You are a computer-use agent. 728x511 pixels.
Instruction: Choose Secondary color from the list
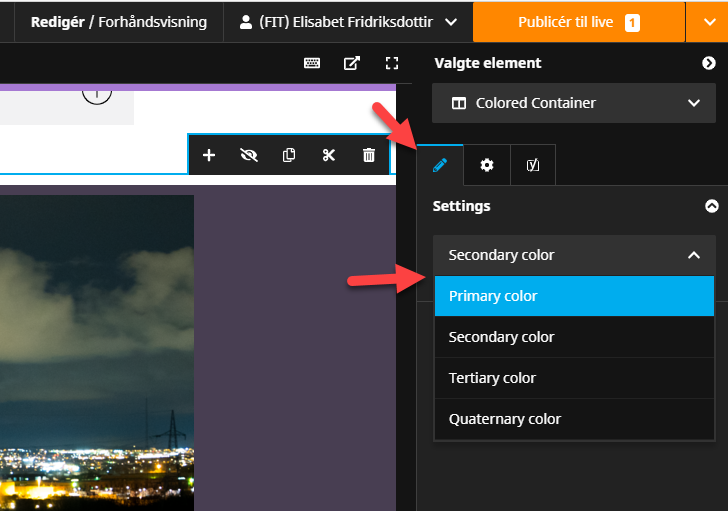coord(574,337)
